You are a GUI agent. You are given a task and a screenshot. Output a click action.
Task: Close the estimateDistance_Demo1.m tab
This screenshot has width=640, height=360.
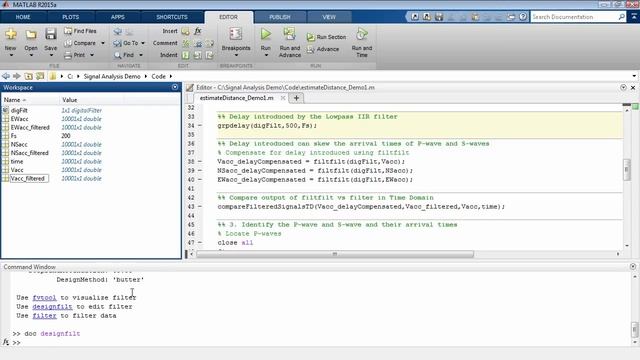click(x=282, y=98)
